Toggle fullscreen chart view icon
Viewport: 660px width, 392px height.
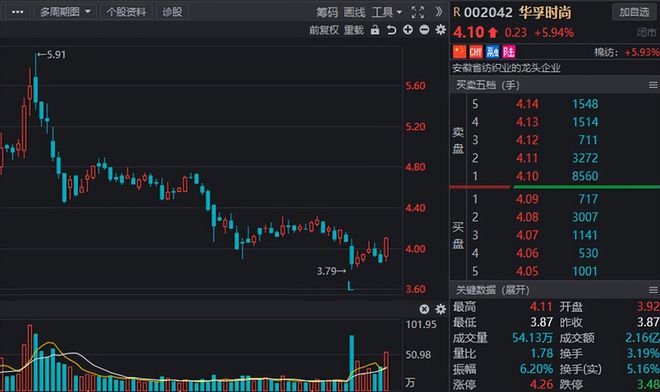pyautogui.click(x=418, y=12)
